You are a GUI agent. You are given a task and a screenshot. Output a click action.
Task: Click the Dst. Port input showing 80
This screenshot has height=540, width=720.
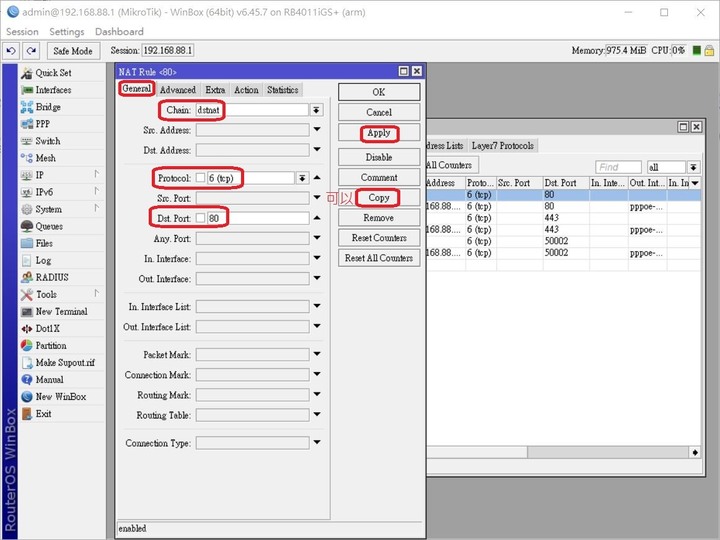(x=258, y=218)
